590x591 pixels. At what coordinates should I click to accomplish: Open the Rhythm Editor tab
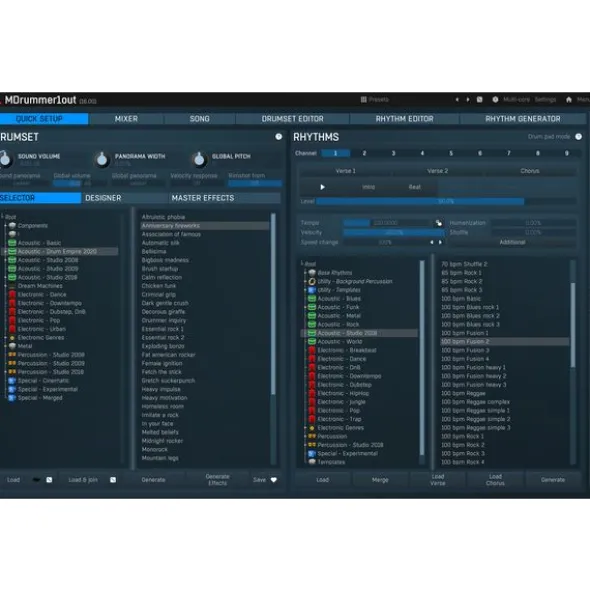pyautogui.click(x=405, y=119)
